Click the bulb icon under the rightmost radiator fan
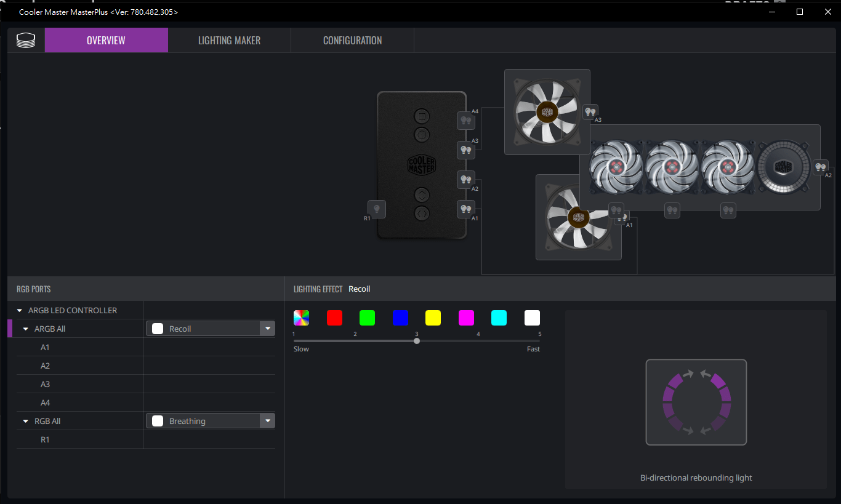The image size is (841, 504). (x=728, y=210)
